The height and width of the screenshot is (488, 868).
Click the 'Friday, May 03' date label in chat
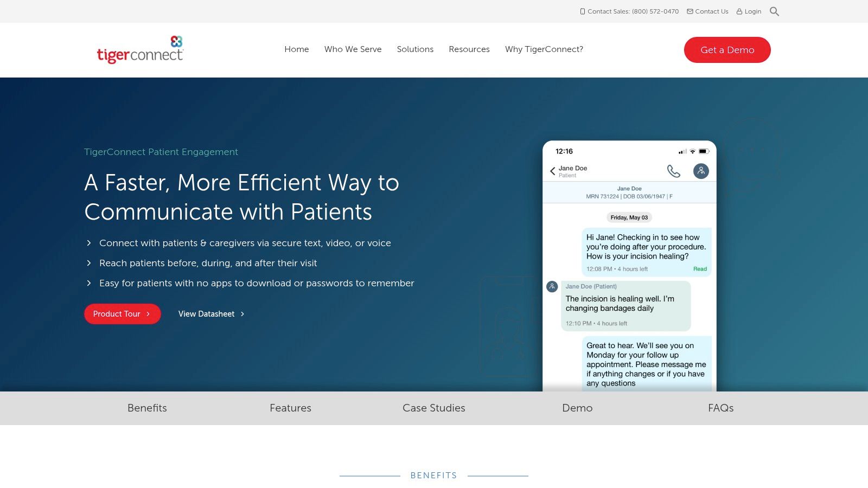[629, 217]
